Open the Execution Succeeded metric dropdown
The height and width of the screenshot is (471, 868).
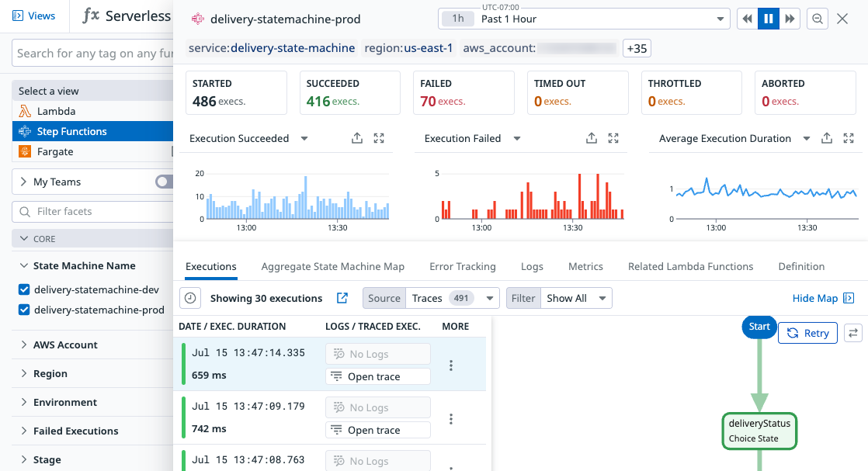[304, 138]
